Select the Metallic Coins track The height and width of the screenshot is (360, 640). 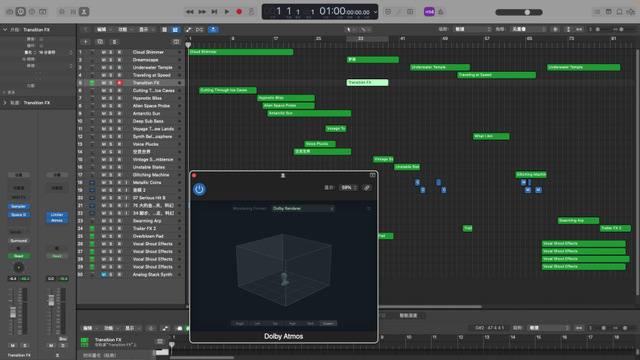147,182
